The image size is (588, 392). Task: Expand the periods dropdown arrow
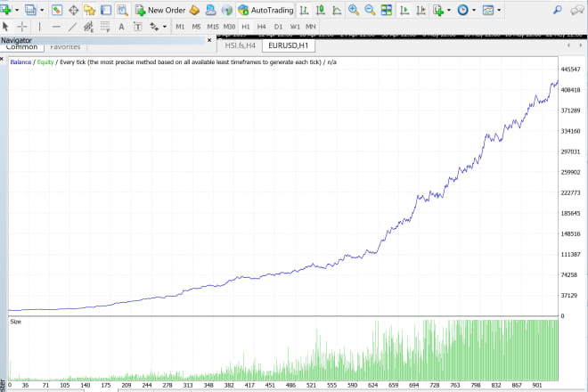[474, 10]
